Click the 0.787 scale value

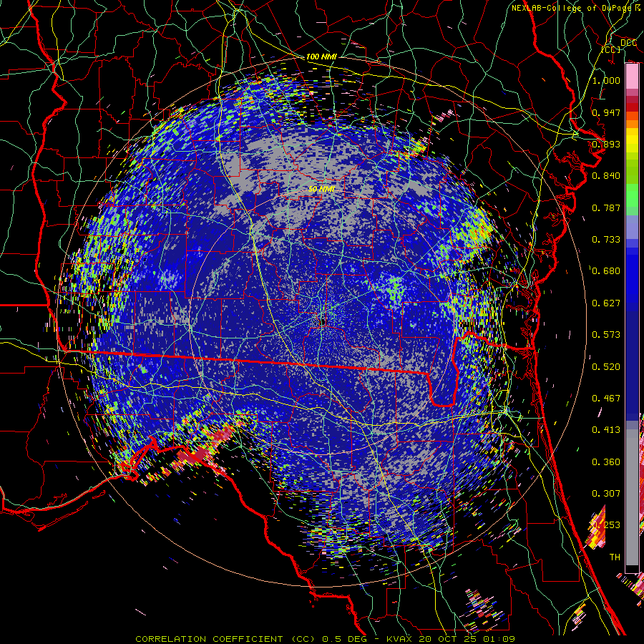point(606,208)
